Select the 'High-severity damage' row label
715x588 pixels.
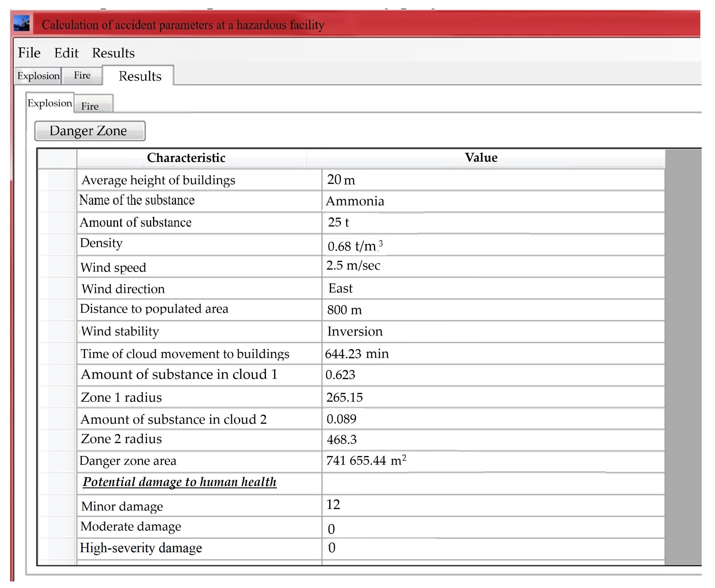pyautogui.click(x=199, y=549)
